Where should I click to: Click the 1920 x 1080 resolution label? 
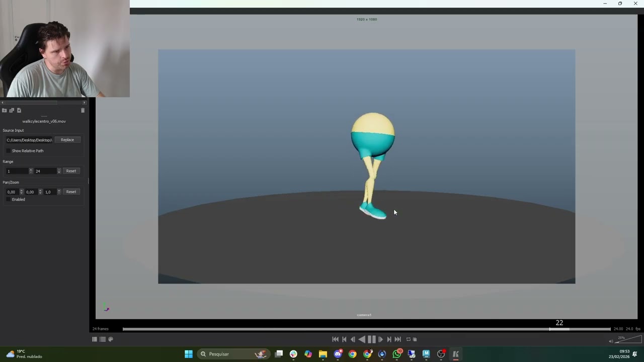click(367, 19)
